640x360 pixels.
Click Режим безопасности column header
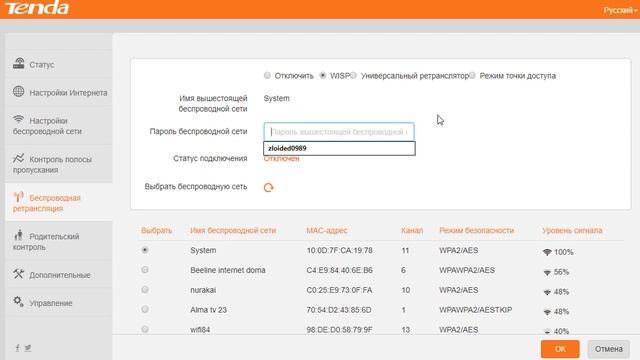point(476,231)
